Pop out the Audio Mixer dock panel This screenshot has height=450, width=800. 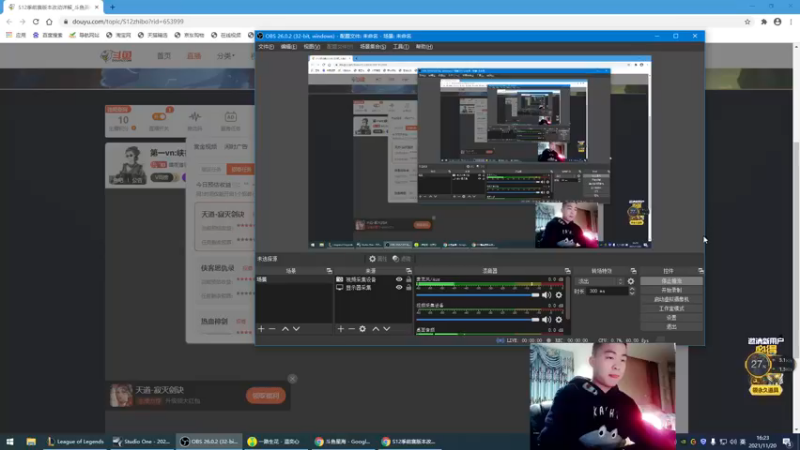(567, 271)
